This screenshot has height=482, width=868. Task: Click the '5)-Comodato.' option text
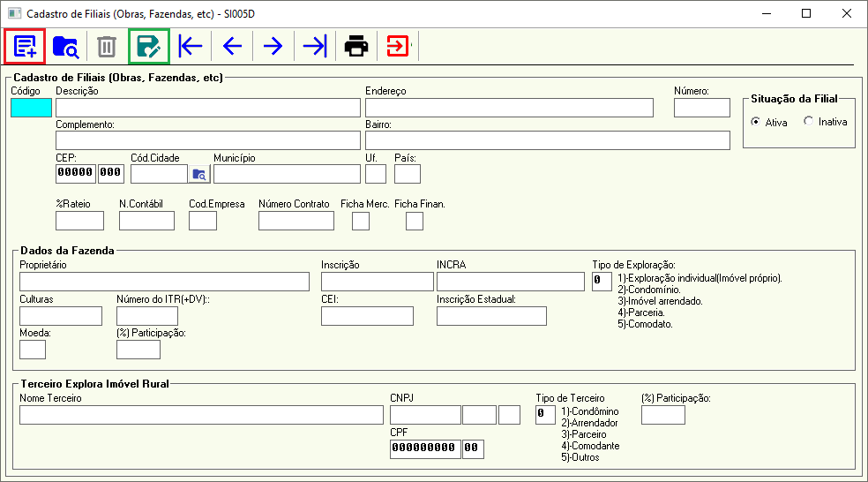pyautogui.click(x=645, y=324)
